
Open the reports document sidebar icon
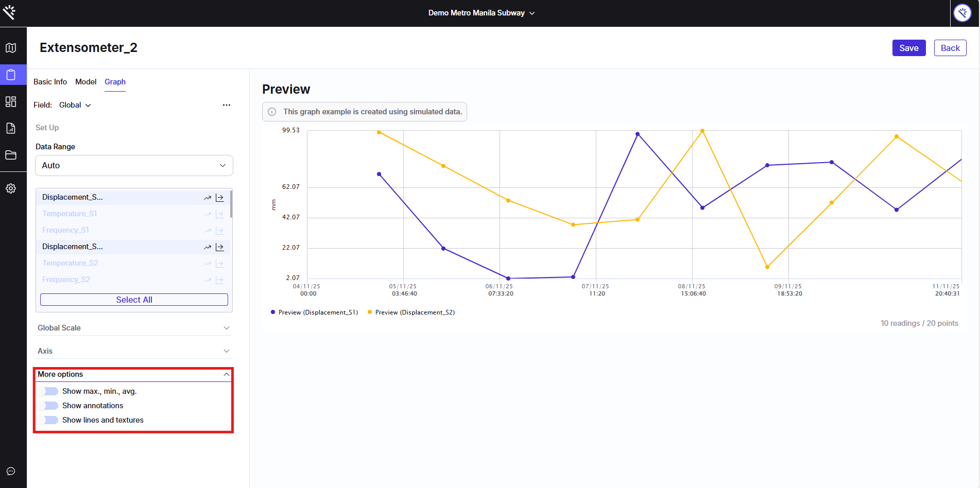(11, 128)
